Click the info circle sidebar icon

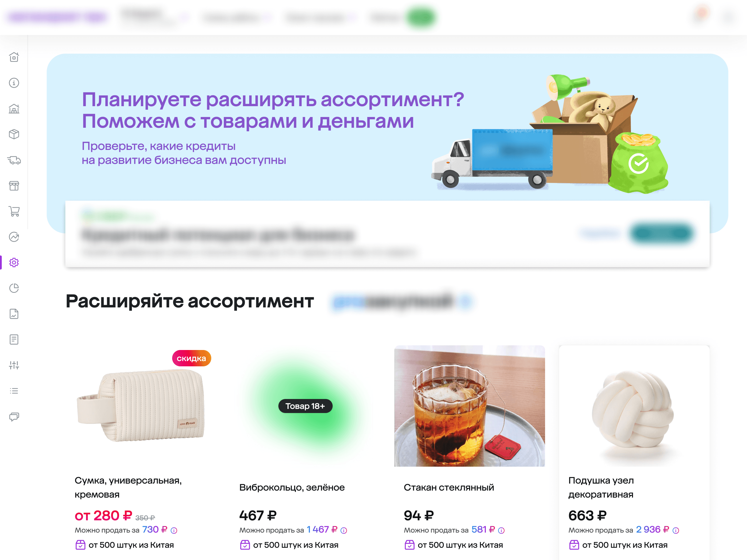pyautogui.click(x=14, y=83)
